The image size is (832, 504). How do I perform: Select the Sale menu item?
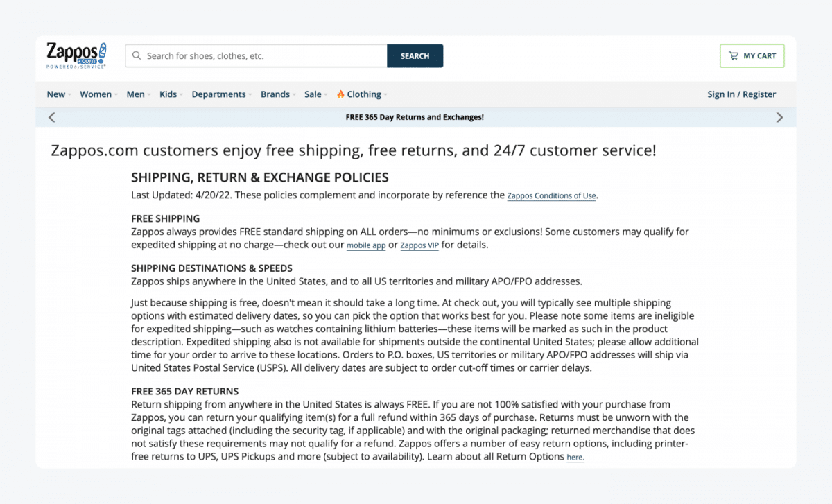313,94
